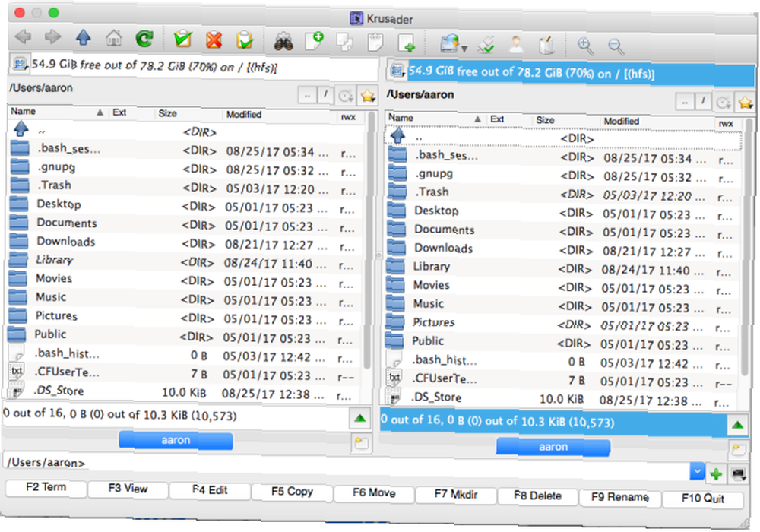Click the F7 Mkdir button
760x532 pixels.
(455, 495)
